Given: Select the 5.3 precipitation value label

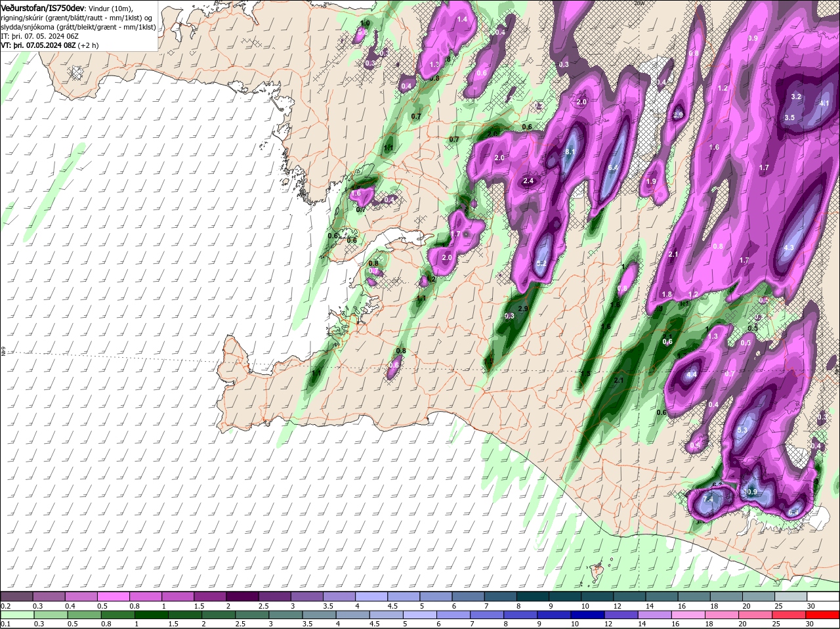Looking at the screenshot, I should [743, 430].
